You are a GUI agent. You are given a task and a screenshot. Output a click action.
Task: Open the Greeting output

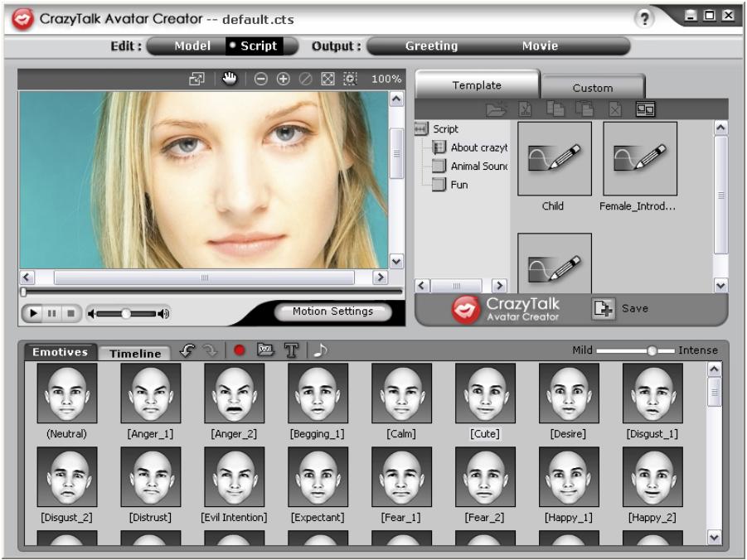(x=432, y=46)
